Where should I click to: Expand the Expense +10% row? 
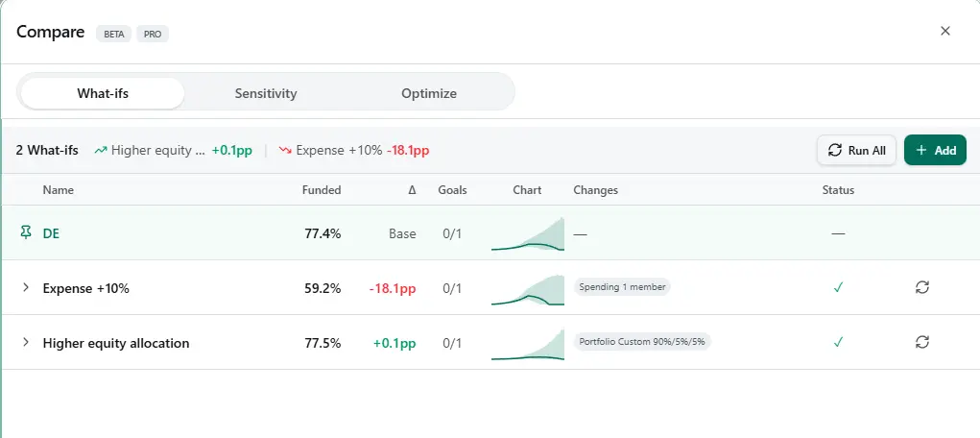pyautogui.click(x=26, y=288)
